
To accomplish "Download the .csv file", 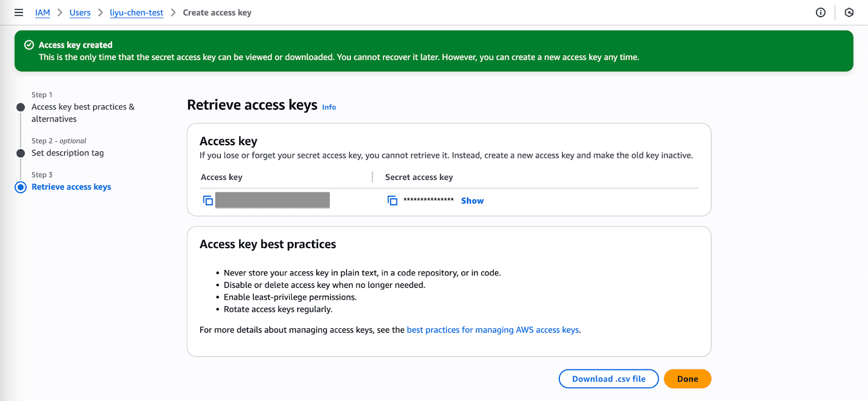I will (608, 379).
